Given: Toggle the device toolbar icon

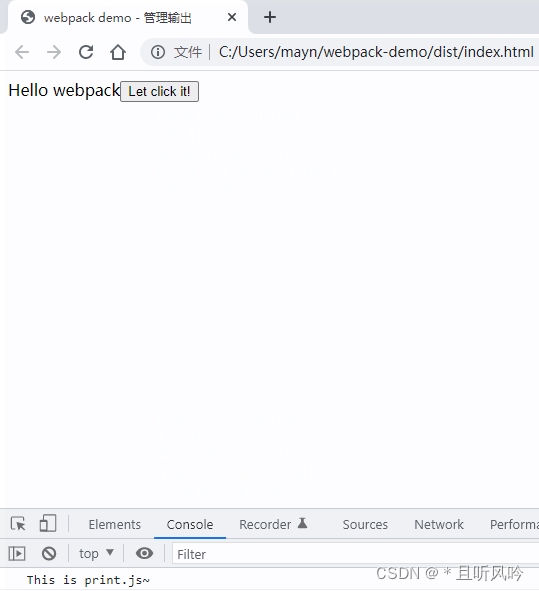Looking at the screenshot, I should click(x=48, y=524).
